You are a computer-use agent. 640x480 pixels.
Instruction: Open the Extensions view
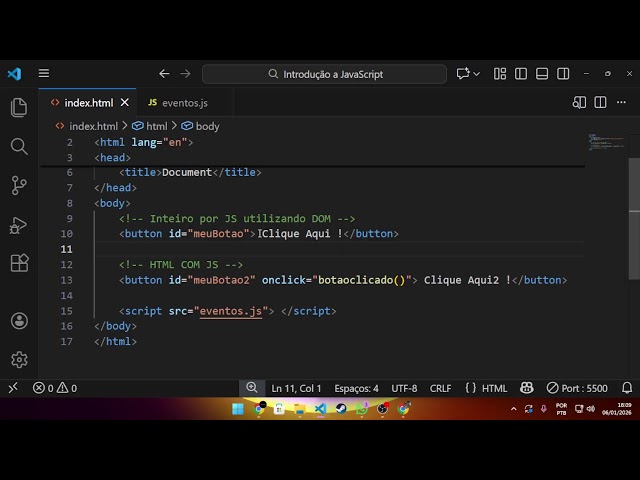pyautogui.click(x=19, y=263)
